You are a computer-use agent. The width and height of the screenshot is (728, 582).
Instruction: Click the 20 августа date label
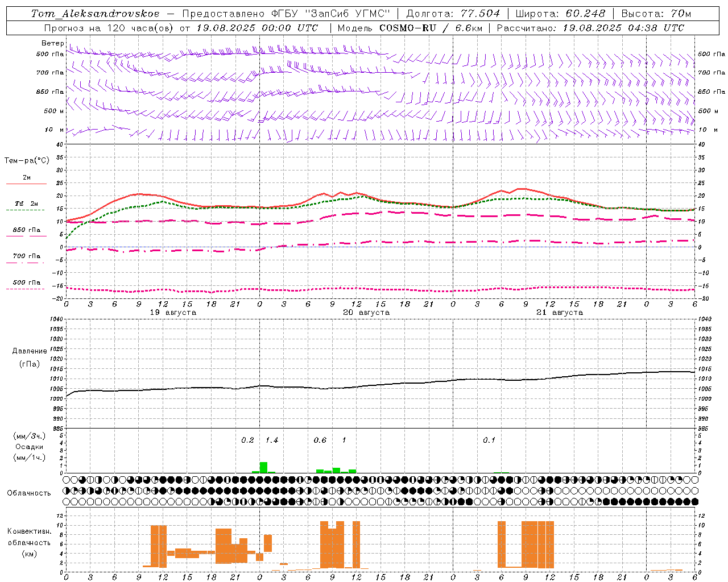366,313
